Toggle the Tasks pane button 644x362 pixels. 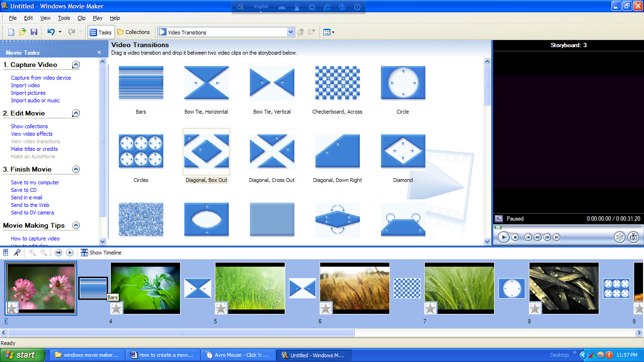(x=101, y=32)
